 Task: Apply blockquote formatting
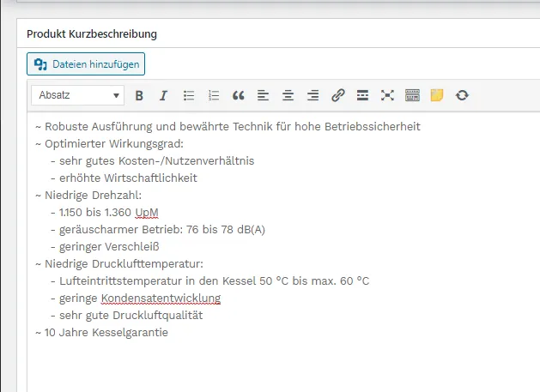click(239, 95)
